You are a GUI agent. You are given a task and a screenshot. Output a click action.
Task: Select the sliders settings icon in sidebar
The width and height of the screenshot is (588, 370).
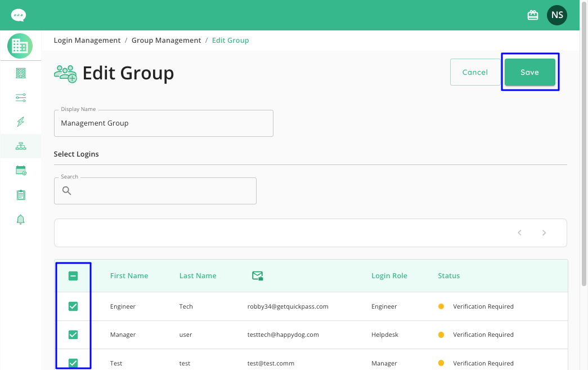click(20, 97)
